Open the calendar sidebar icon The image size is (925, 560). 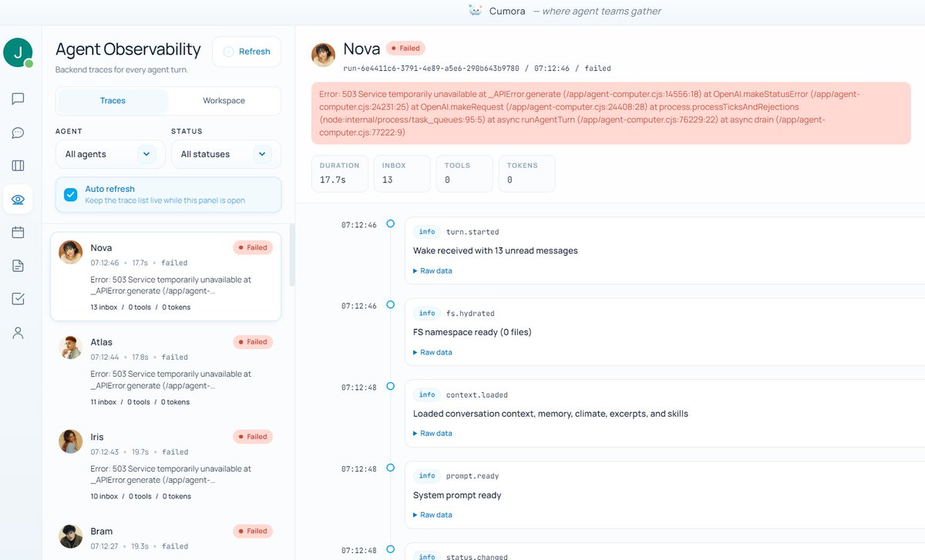click(18, 232)
